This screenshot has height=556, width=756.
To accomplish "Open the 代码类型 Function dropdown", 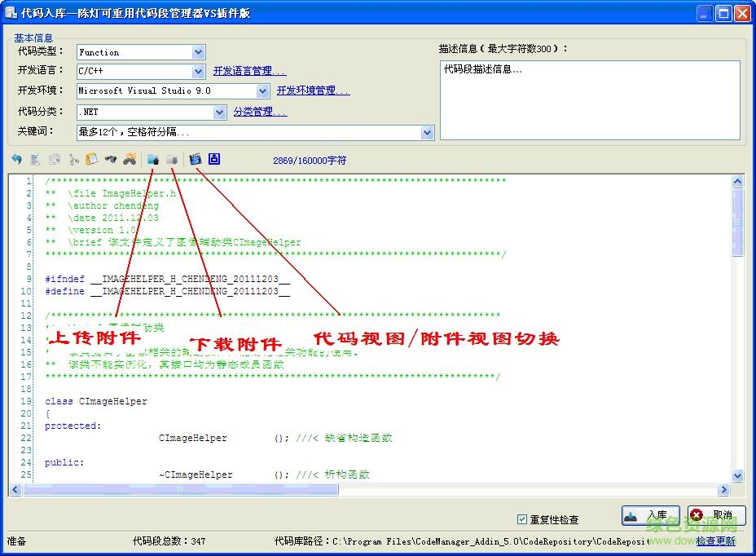I will [x=199, y=52].
